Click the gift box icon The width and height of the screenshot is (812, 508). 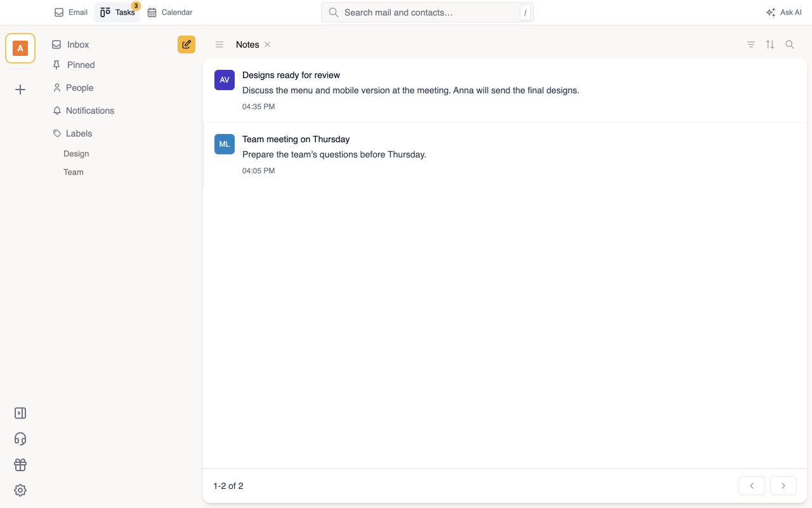pyautogui.click(x=20, y=465)
